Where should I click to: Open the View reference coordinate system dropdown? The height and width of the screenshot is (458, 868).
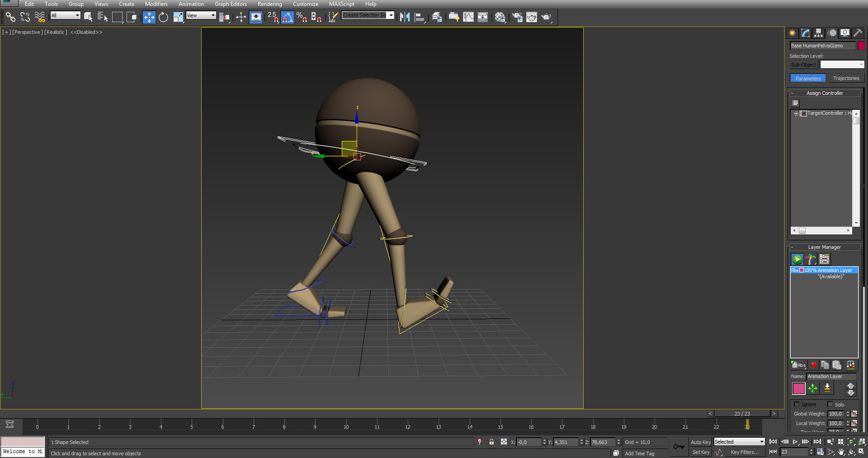click(x=201, y=15)
